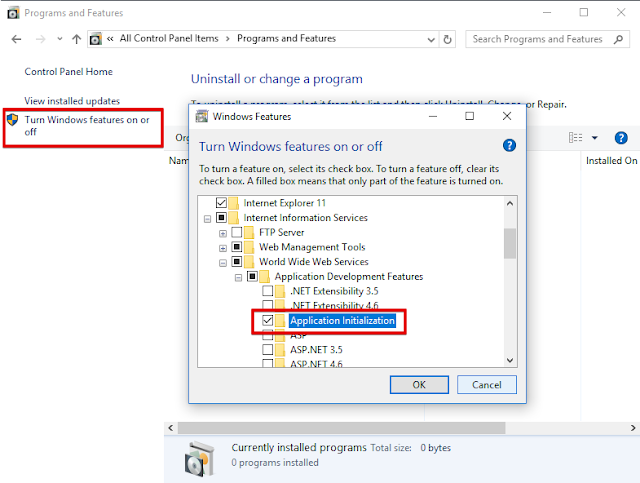Focus the Search Programs and Features box

pos(547,39)
